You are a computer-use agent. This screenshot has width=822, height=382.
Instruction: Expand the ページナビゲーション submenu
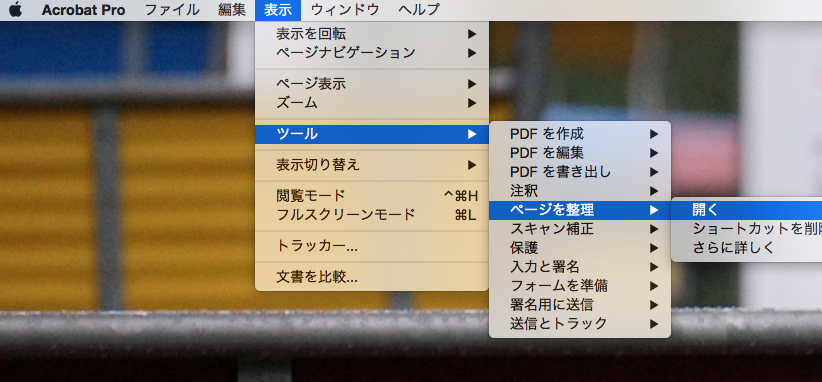(372, 53)
